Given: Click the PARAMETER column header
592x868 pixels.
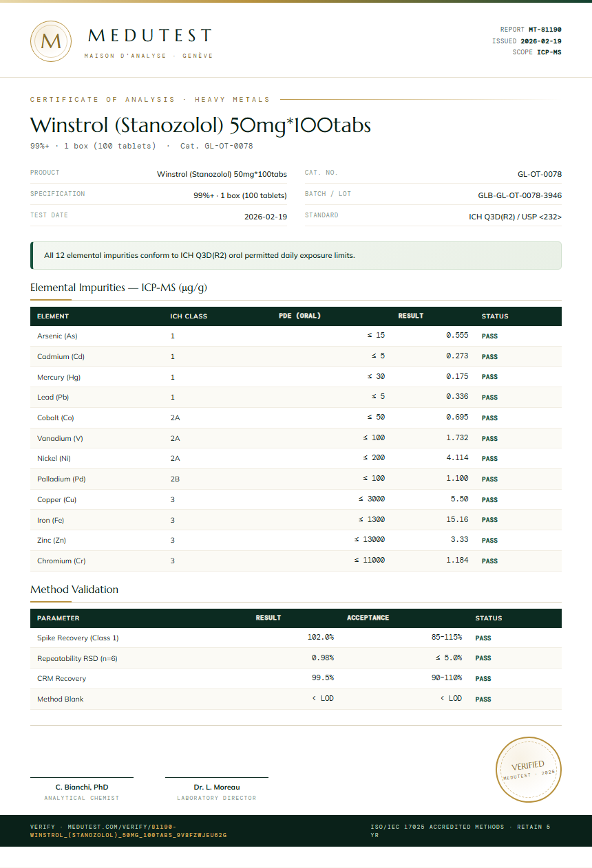Looking at the screenshot, I should pos(58,618).
